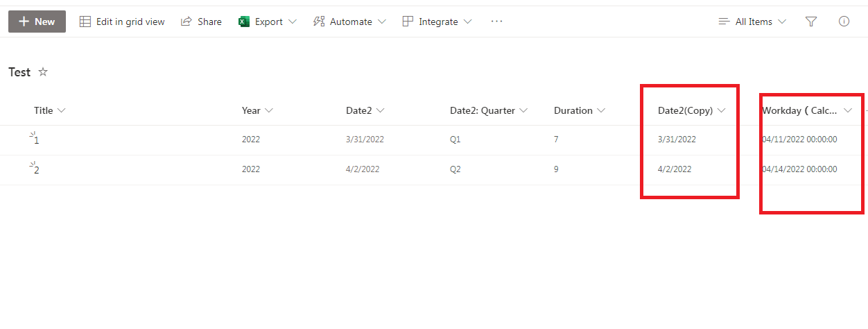Click the plus icon on New
The height and width of the screenshot is (329, 868).
24,22
